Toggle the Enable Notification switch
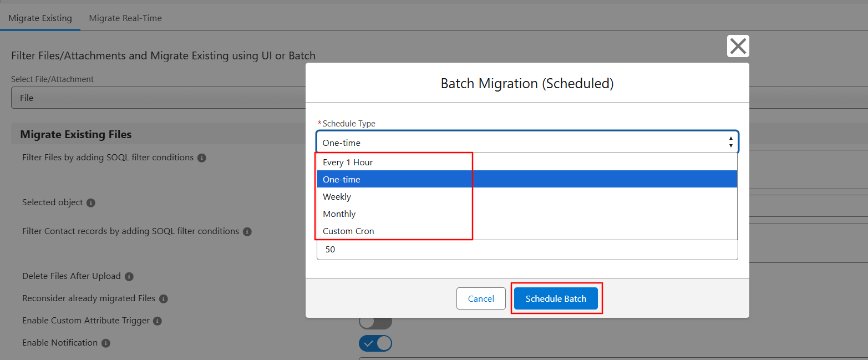The image size is (868, 360). coord(375,343)
